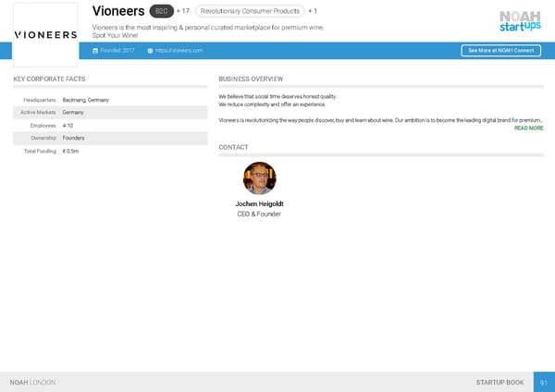The image size is (555, 392).
Task: Click the Vioneers company logo
Action: tap(45, 34)
